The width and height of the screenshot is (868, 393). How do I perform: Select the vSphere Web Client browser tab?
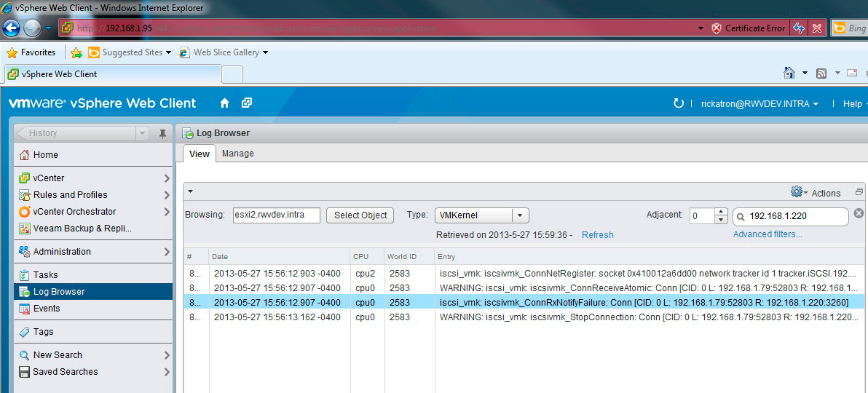(x=113, y=74)
